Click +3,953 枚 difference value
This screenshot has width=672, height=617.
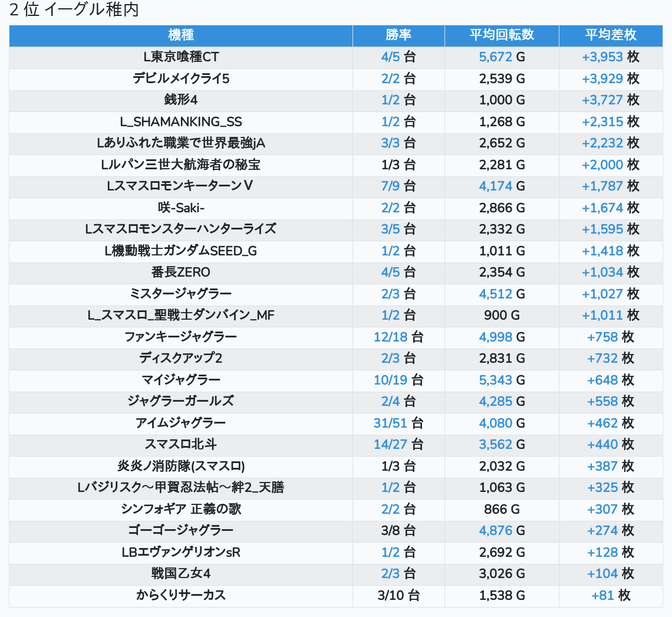coord(611,57)
